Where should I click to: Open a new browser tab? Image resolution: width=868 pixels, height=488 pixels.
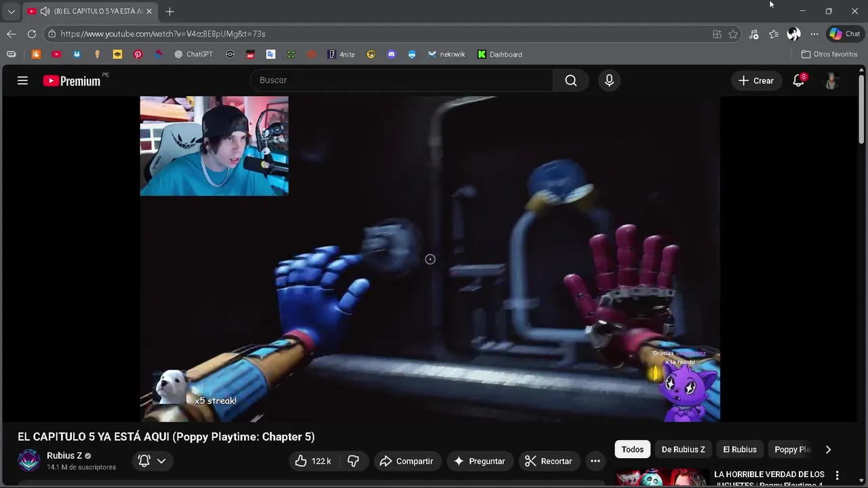(x=170, y=12)
